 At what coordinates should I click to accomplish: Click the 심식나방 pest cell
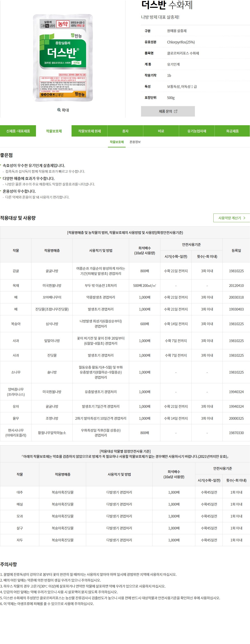52,324
